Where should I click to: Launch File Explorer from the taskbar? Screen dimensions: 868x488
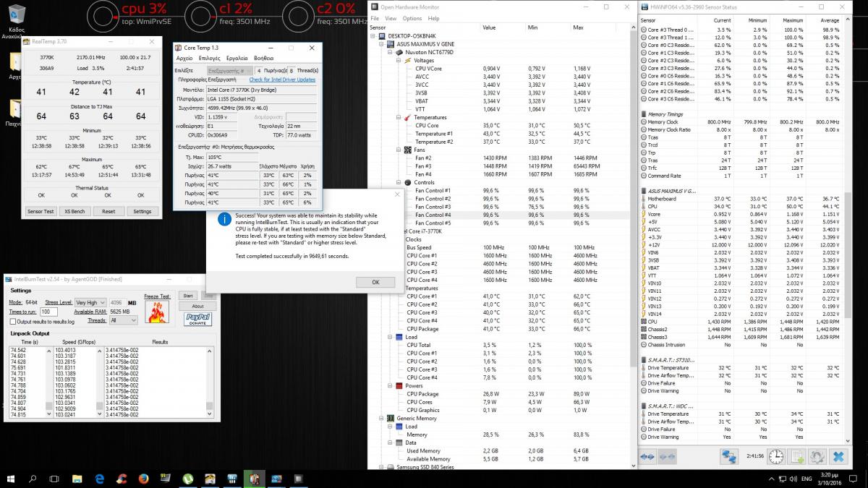click(77, 479)
